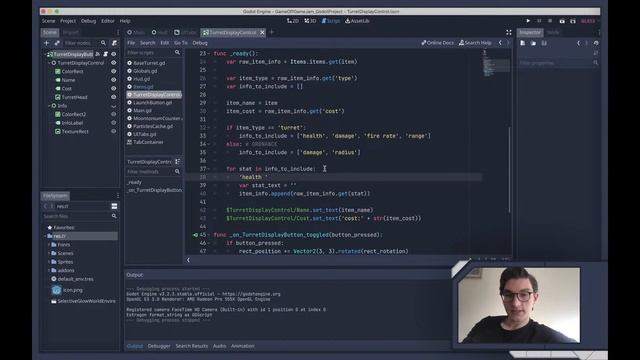Switch to the 3D workspace

point(310,21)
